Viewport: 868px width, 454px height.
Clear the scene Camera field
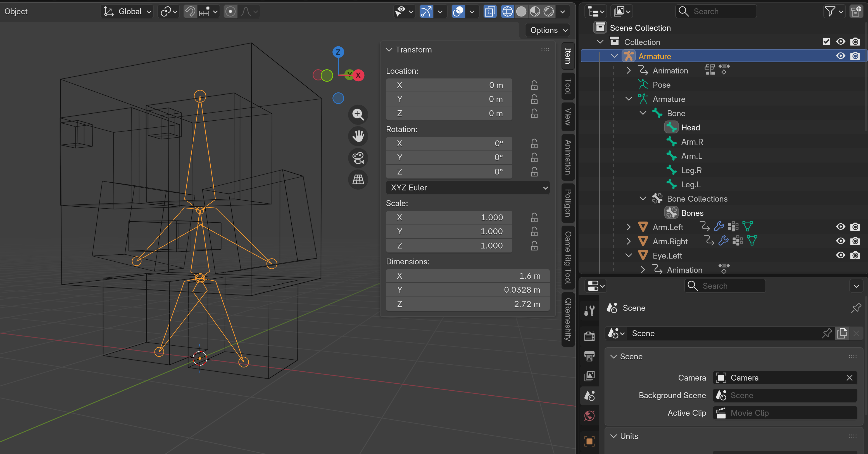point(849,378)
